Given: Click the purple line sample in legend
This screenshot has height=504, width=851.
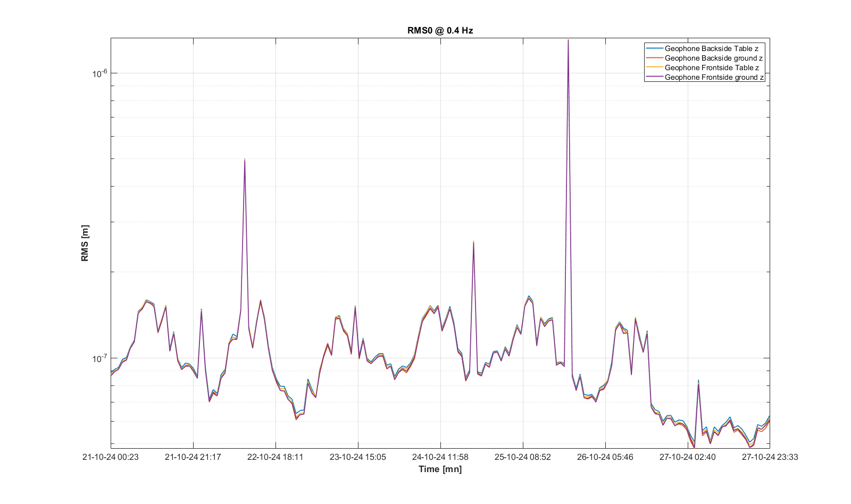Looking at the screenshot, I should coord(654,77).
